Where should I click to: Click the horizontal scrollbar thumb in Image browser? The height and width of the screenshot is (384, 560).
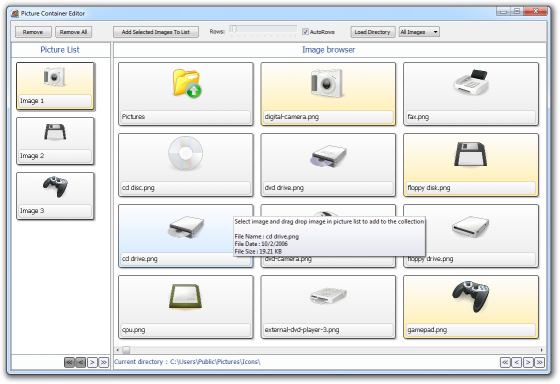pyautogui.click(x=126, y=350)
